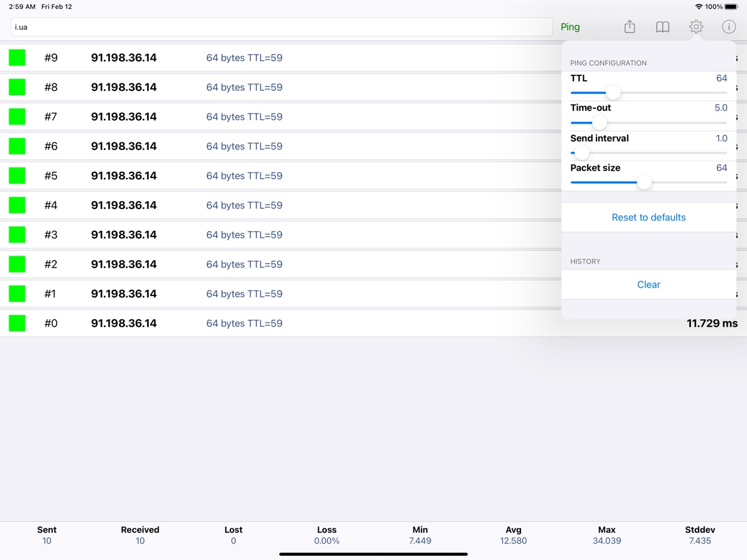
Task: Focus the host address field containing i.ua
Action: click(281, 27)
